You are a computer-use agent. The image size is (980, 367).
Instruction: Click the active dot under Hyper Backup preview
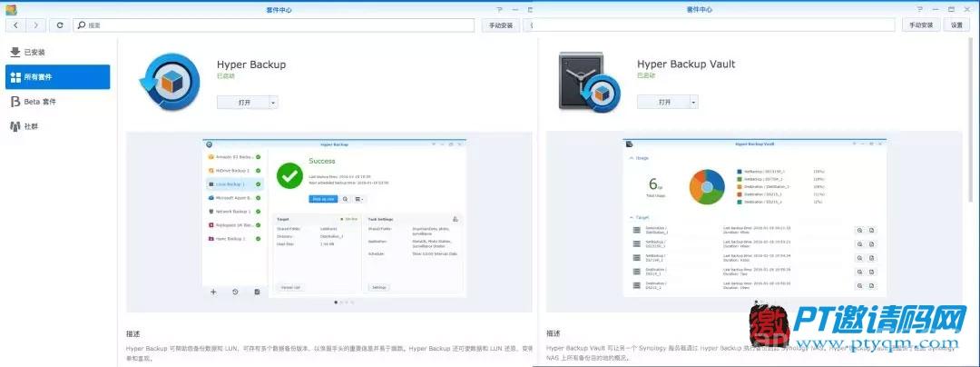tap(336, 302)
